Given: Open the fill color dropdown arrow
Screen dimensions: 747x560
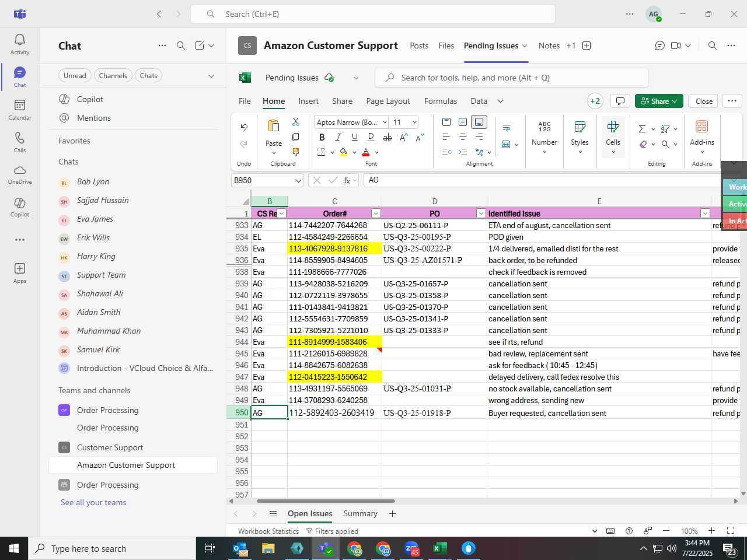Looking at the screenshot, I should pos(354,153).
